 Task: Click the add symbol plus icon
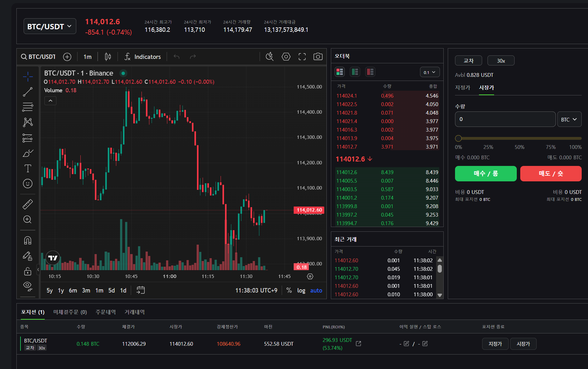67,57
